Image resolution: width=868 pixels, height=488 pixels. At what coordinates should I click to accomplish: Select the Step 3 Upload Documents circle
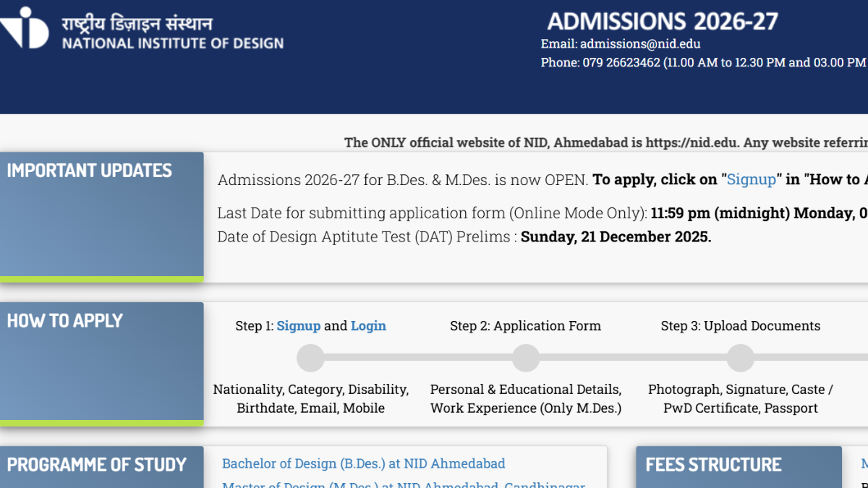(741, 358)
